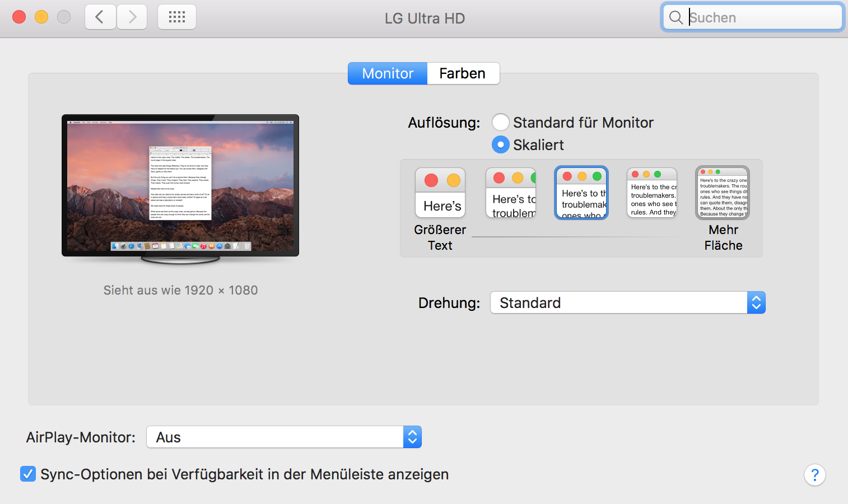Open help with the question mark button
The width and height of the screenshot is (848, 504).
click(815, 475)
